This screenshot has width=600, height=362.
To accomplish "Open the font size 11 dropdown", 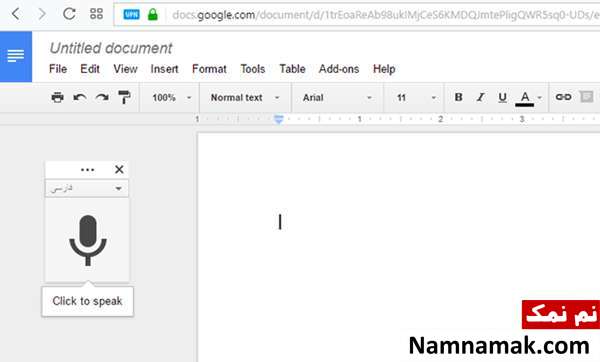I will tap(416, 98).
